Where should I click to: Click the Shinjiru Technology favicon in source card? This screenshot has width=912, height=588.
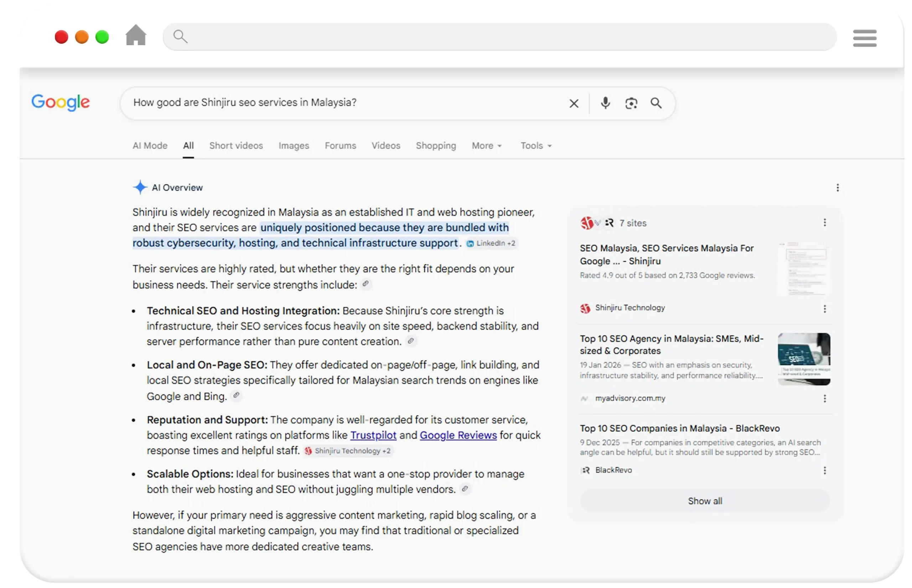pos(585,308)
